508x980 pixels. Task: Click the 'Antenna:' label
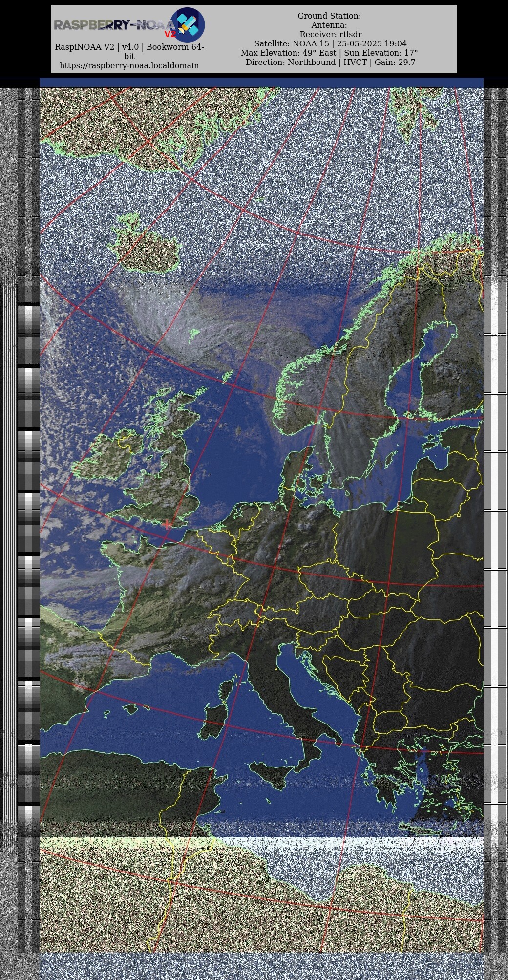click(329, 25)
